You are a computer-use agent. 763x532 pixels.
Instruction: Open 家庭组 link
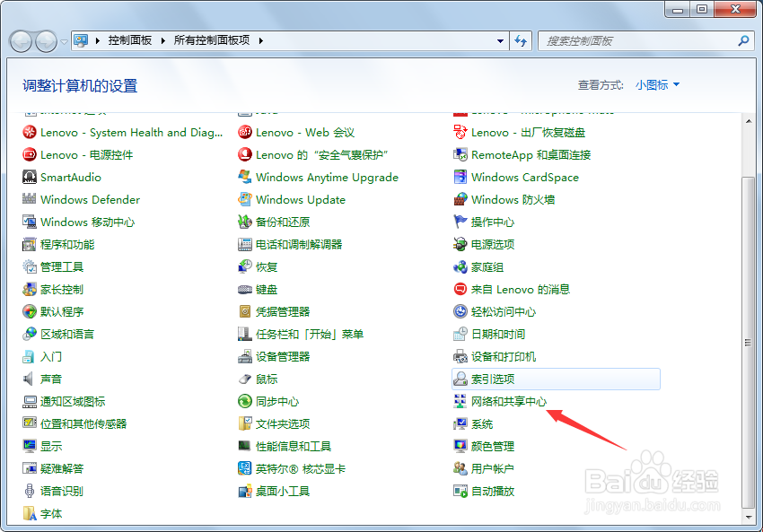click(487, 267)
